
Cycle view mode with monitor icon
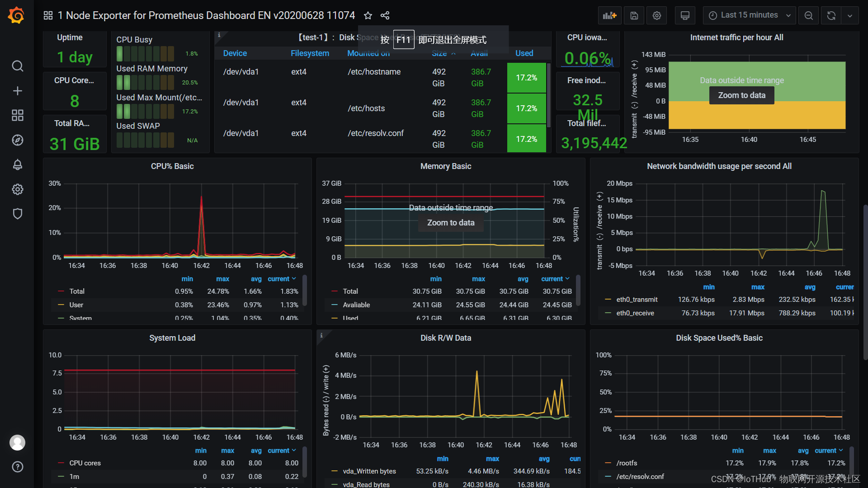pyautogui.click(x=685, y=15)
